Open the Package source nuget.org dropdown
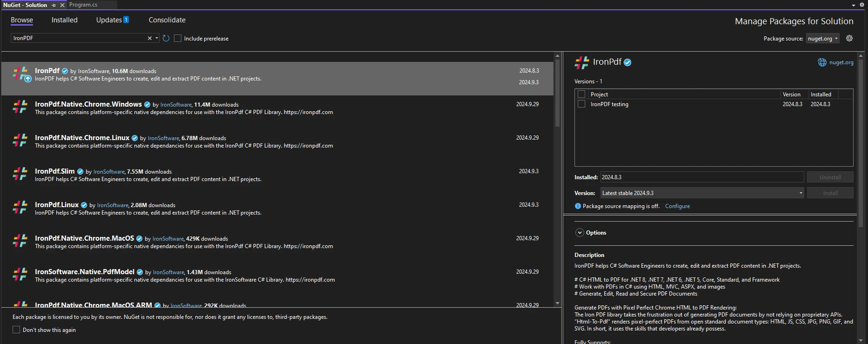Image resolution: width=868 pixels, height=344 pixels. (x=822, y=39)
